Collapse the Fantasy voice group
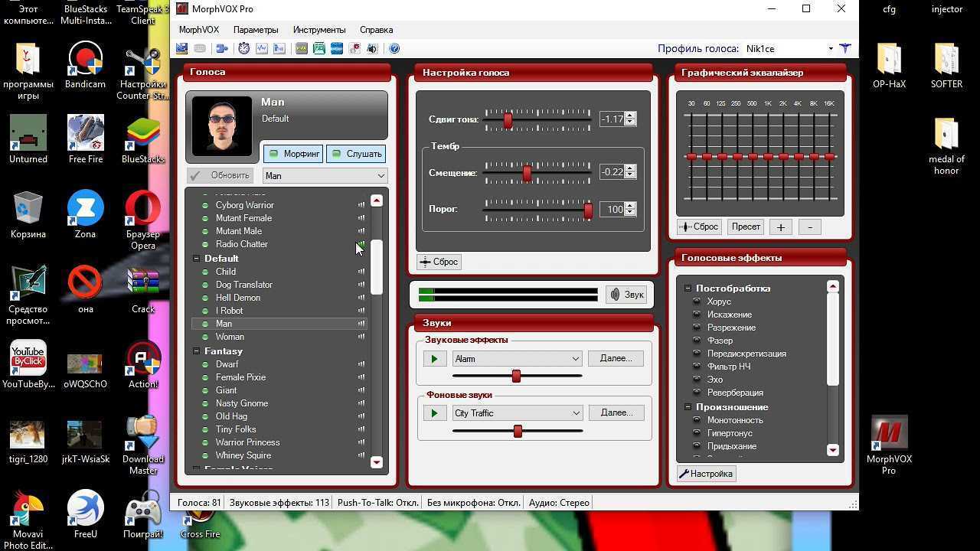This screenshot has width=980, height=551. click(197, 351)
